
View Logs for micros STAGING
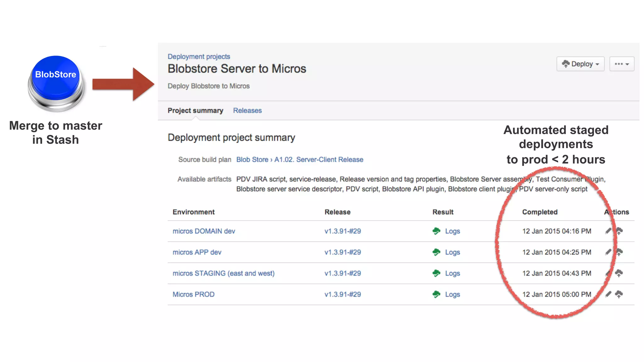pos(452,273)
